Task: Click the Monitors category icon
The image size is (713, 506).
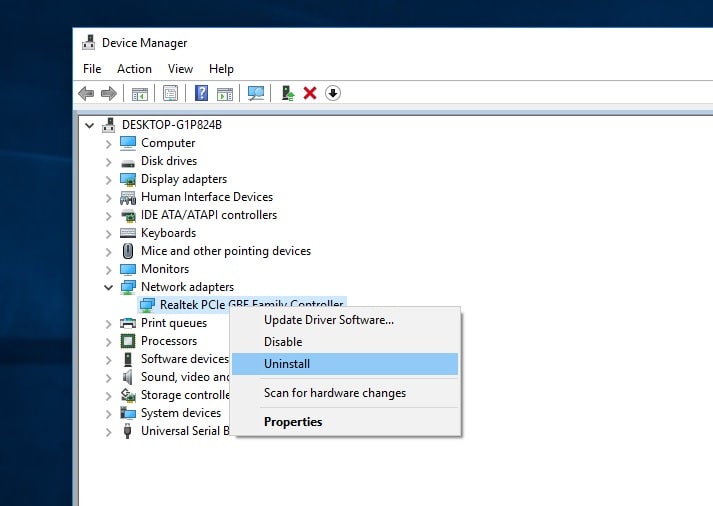Action: 128,269
